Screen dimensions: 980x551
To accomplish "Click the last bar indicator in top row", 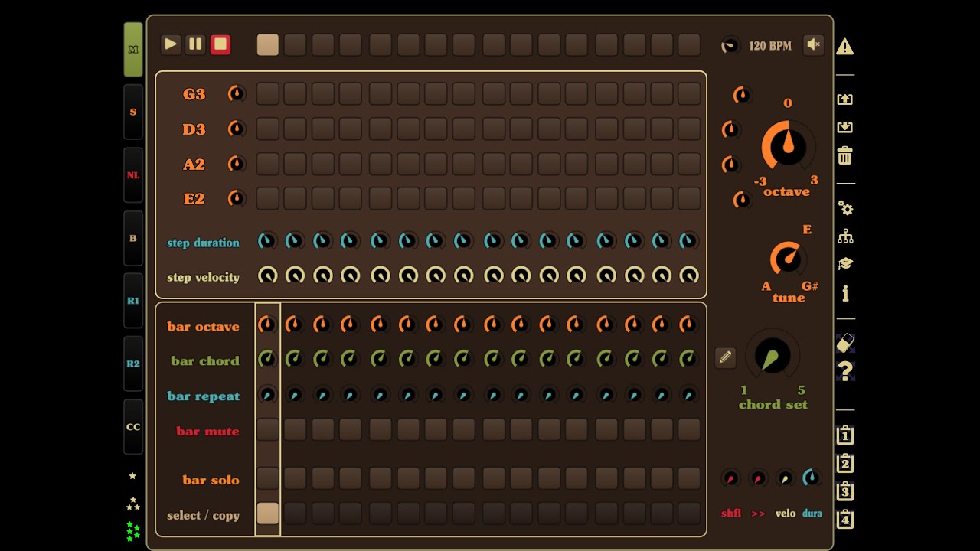I will coord(689,44).
